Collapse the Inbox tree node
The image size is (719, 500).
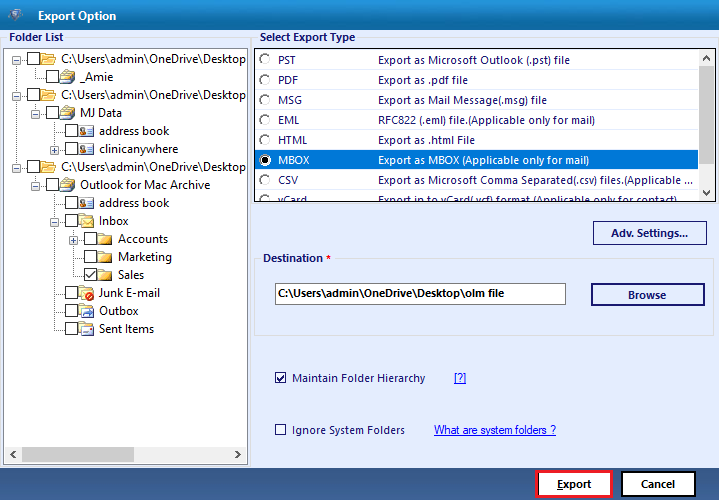click(x=54, y=222)
